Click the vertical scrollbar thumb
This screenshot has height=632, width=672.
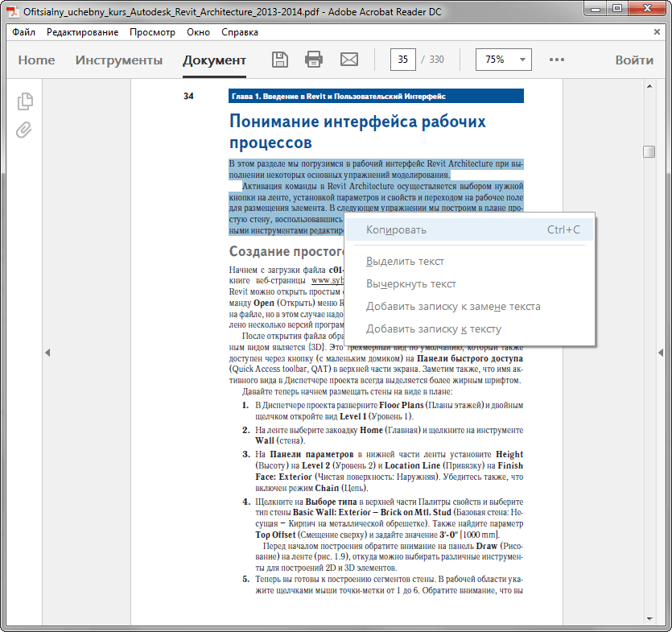649,152
